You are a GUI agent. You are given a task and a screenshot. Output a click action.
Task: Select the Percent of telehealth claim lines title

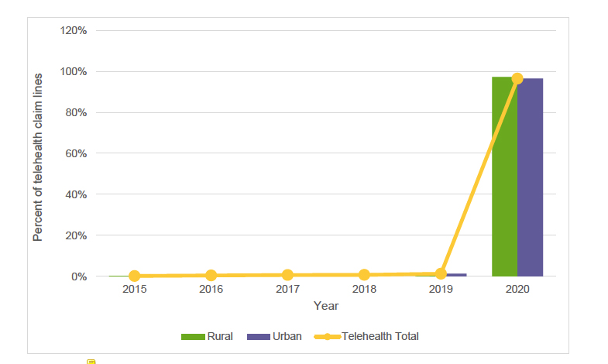click(37, 157)
